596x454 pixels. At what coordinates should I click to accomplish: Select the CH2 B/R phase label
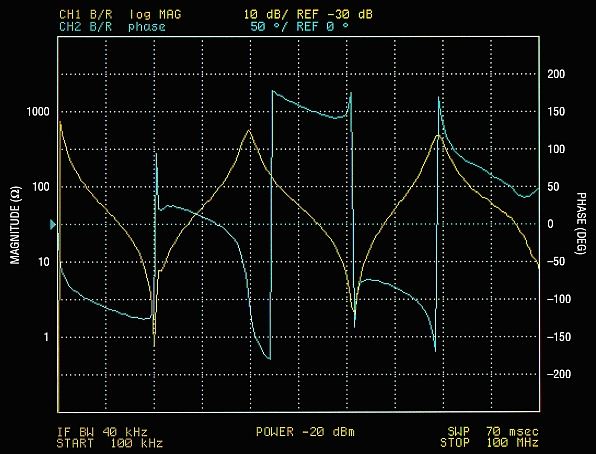coord(112,27)
